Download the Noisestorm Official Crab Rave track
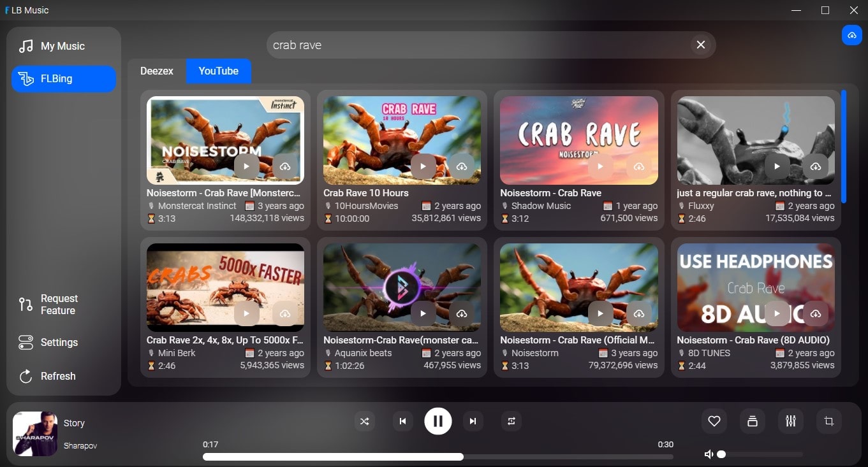The width and height of the screenshot is (868, 467). pos(638,313)
